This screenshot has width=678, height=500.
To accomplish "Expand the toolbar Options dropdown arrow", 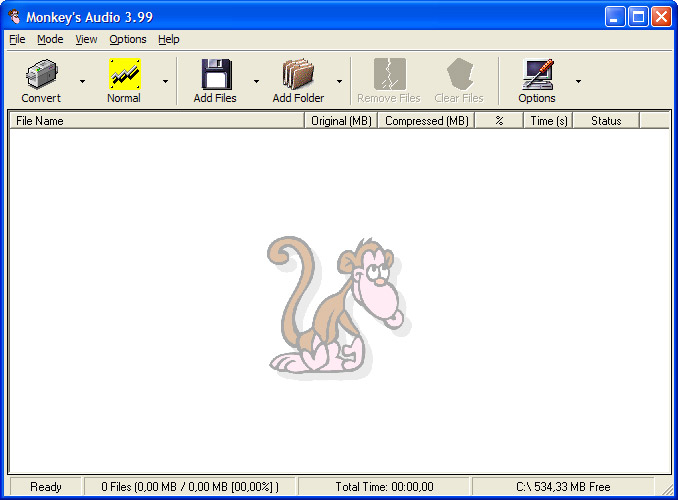I will (578, 81).
